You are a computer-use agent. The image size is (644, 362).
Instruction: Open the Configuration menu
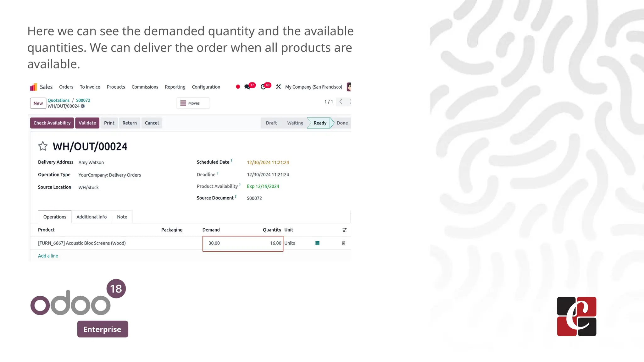[206, 87]
